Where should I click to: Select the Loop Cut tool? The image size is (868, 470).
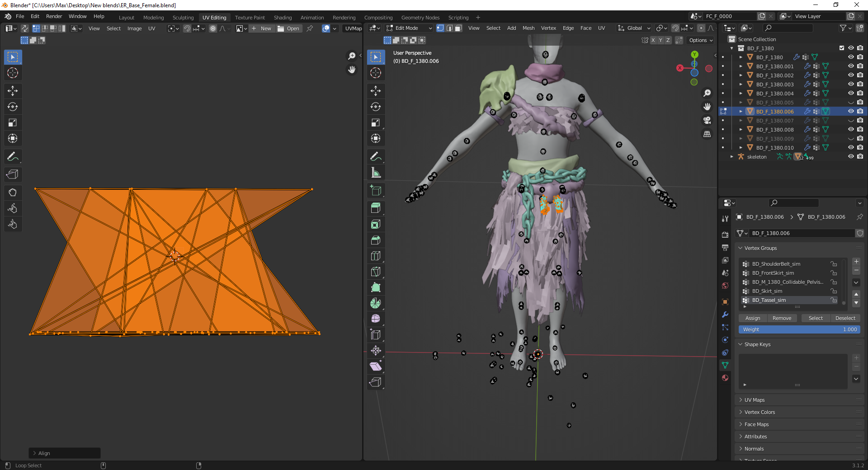(x=376, y=256)
